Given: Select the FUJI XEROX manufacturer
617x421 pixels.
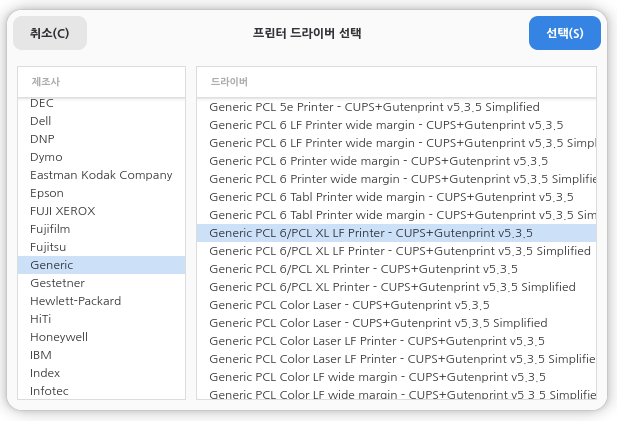Looking at the screenshot, I should pyautogui.click(x=63, y=211).
